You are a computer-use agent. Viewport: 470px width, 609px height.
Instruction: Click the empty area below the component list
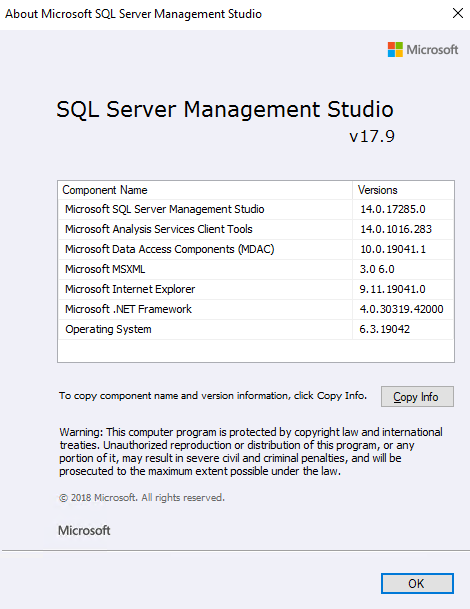[256, 351]
